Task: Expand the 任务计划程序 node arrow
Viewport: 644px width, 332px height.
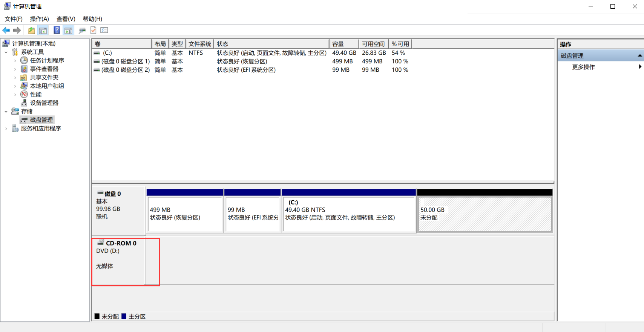Action: pyautogui.click(x=15, y=60)
